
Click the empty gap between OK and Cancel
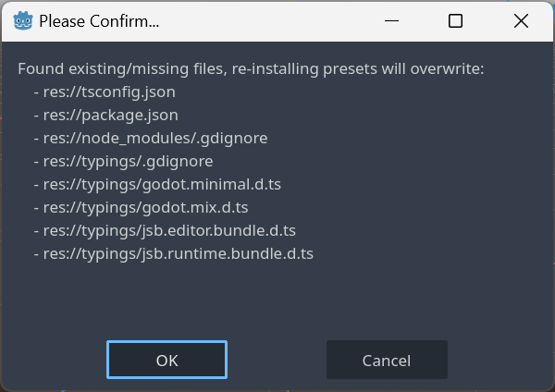point(277,360)
